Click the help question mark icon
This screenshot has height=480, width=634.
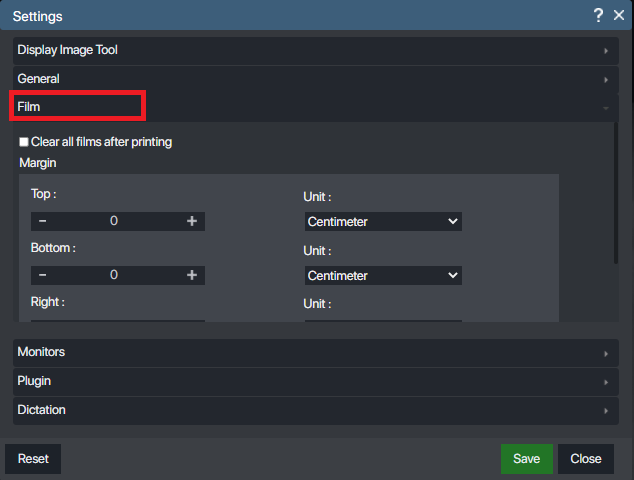(598, 15)
